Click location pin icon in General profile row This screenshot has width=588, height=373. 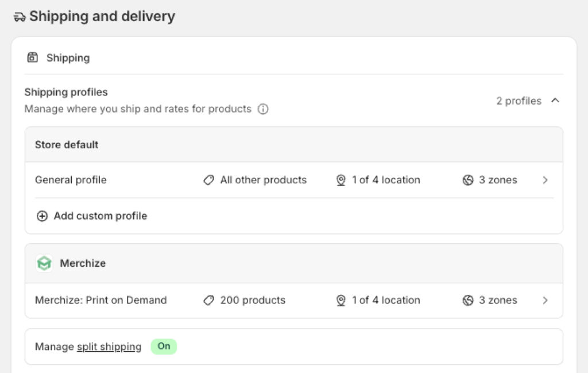tap(341, 180)
